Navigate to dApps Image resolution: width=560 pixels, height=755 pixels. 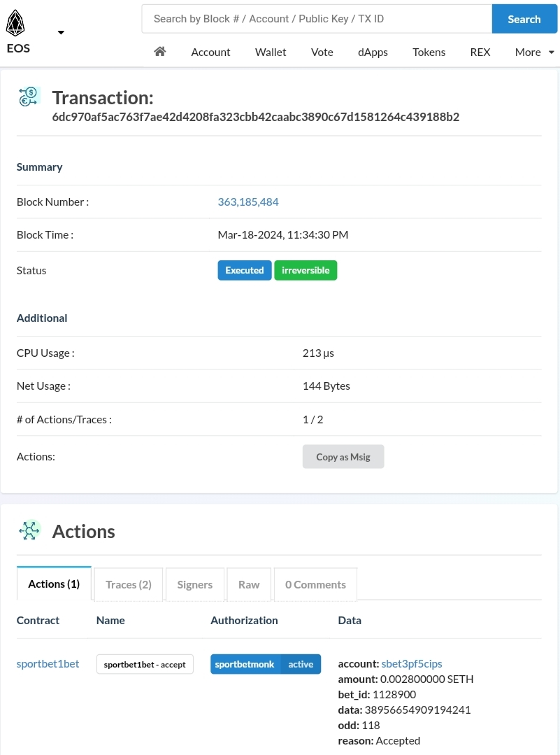pyautogui.click(x=373, y=52)
